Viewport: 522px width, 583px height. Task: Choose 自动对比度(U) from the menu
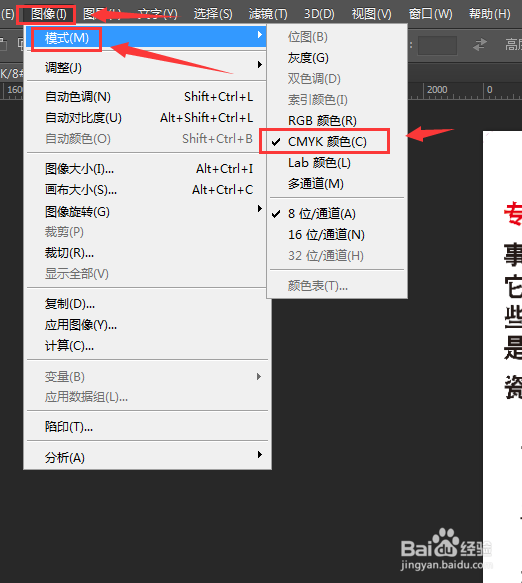(147, 118)
